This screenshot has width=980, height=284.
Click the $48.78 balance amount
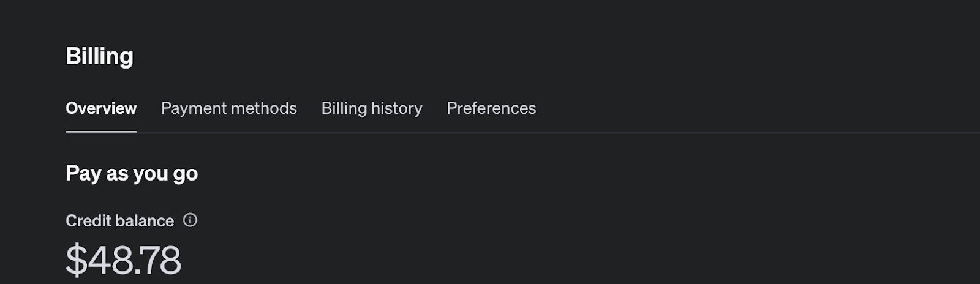pos(123,260)
